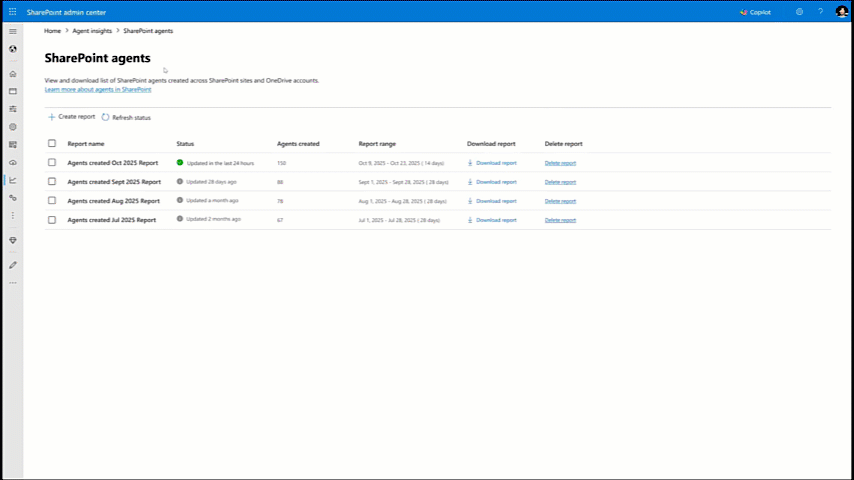Go to Home in the breadcrumb

pos(52,31)
